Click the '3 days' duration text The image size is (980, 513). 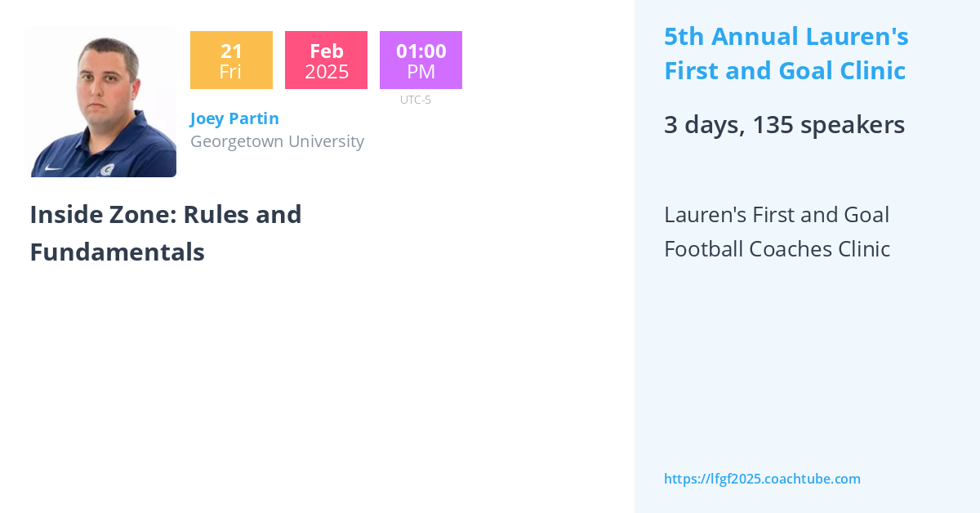703,125
